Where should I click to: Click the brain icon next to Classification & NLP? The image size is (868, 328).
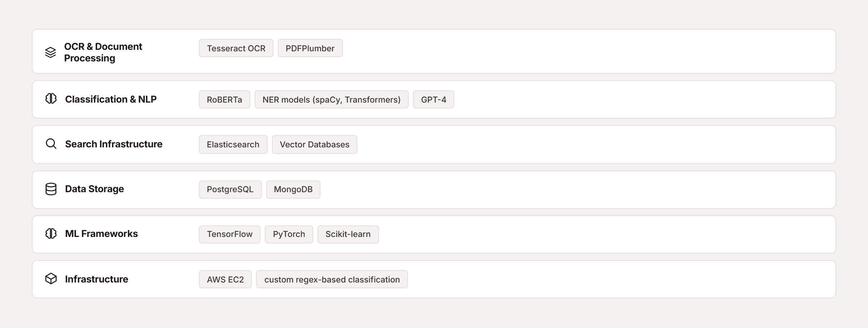tap(51, 98)
